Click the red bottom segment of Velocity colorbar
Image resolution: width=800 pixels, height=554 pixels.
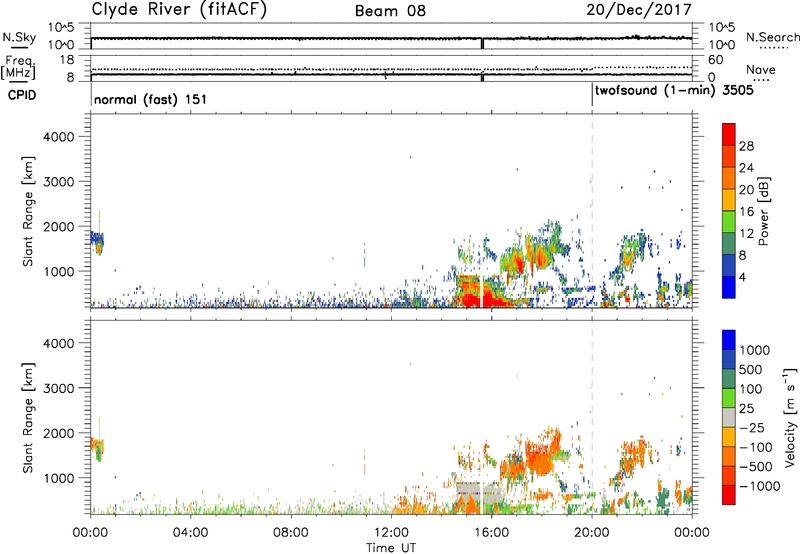[729, 495]
